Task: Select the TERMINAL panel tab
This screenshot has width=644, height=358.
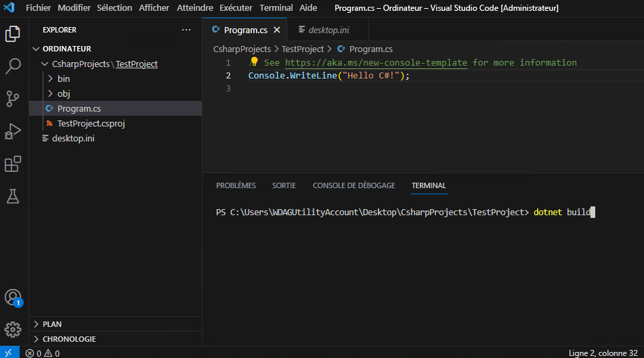Action: click(429, 185)
